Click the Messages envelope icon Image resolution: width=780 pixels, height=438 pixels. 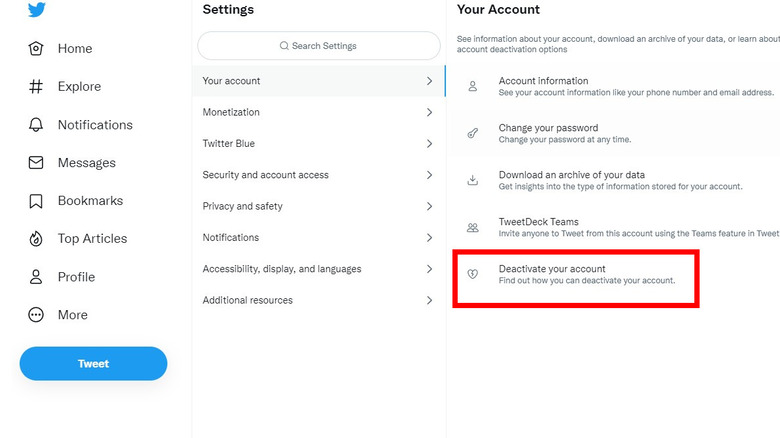[37, 163]
